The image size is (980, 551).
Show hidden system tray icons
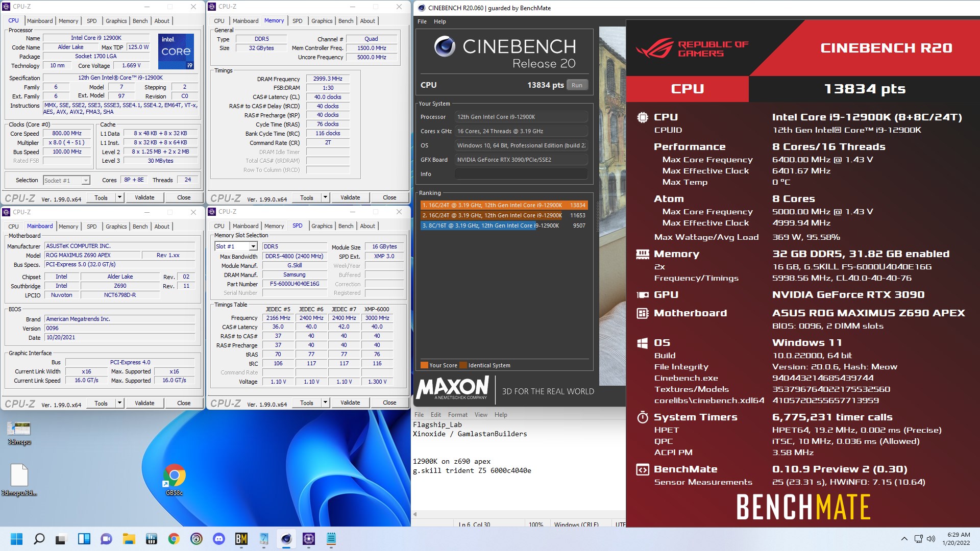(x=904, y=539)
